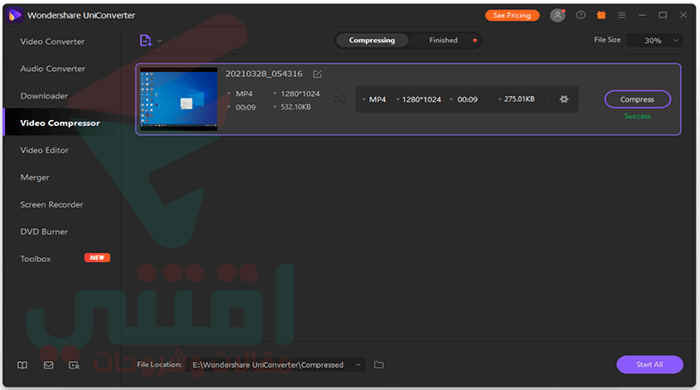Click the See Pricing button
Image resolution: width=700 pixels, height=390 pixels.
[x=512, y=15]
